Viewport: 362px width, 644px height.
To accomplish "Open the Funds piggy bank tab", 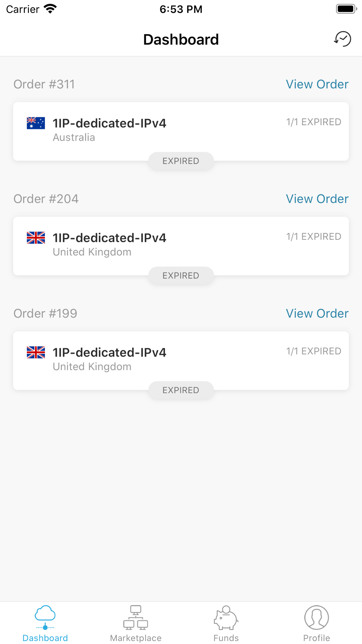I will tap(226, 617).
